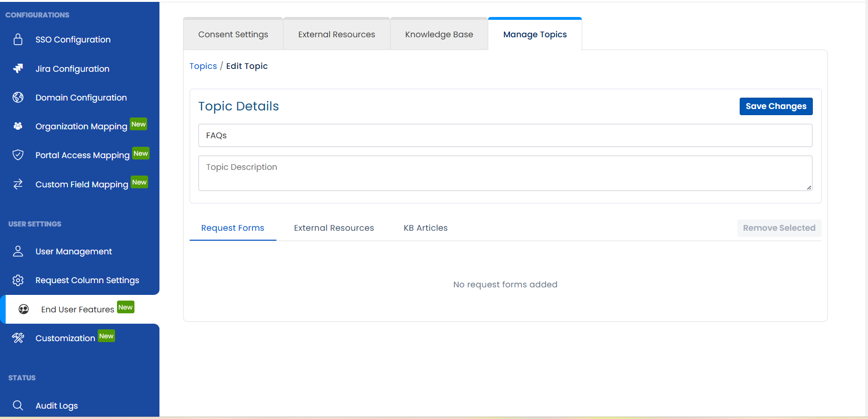The height and width of the screenshot is (419, 868).
Task: Switch to top External Resources tab
Action: pos(337,34)
